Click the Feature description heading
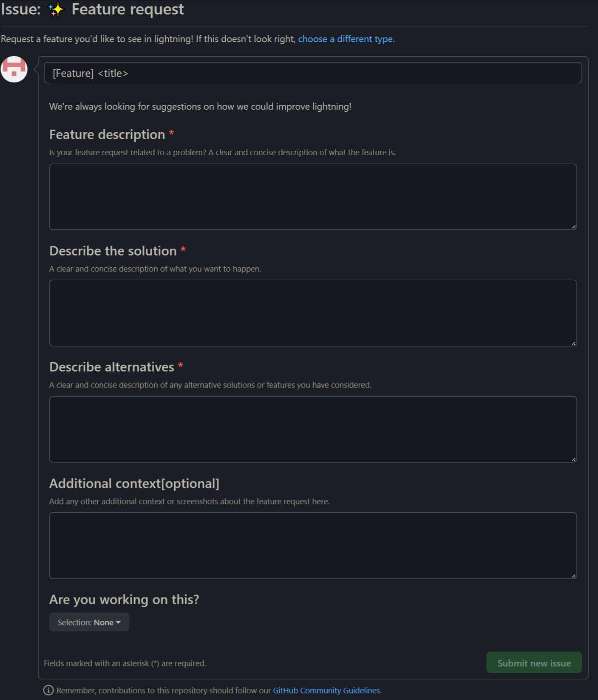 tap(107, 134)
